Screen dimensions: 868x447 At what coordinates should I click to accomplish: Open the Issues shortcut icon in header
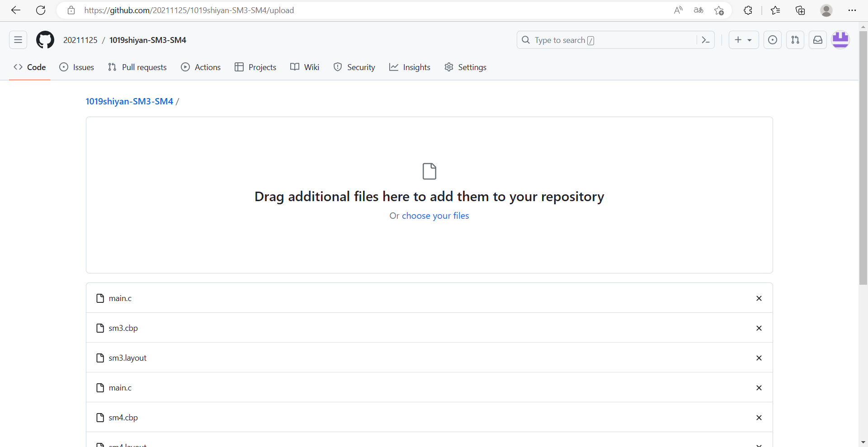click(x=773, y=40)
